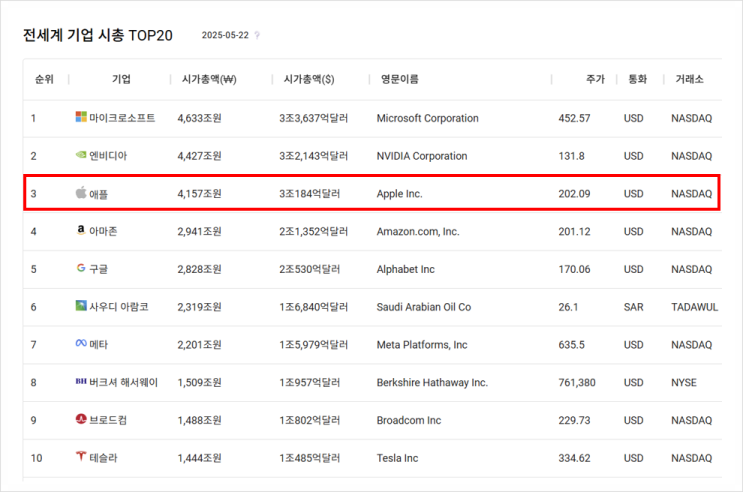The height and width of the screenshot is (492, 743).
Task: Select the 1조5,979억달러 dollar cap cell
Action: tap(314, 345)
